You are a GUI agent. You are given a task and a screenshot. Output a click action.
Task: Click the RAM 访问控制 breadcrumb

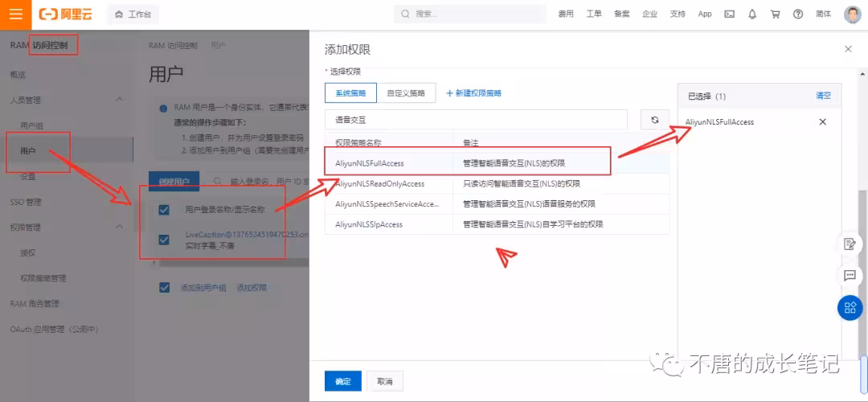click(173, 45)
